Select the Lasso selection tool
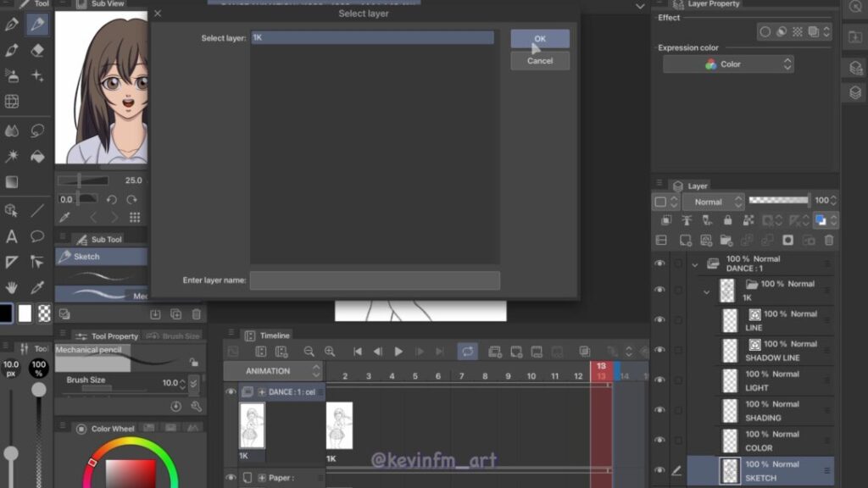868x488 pixels. pos(37,130)
